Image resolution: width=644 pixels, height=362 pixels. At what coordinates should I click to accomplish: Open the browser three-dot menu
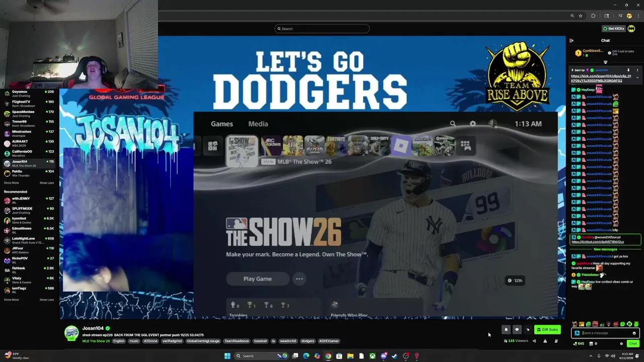(638, 16)
